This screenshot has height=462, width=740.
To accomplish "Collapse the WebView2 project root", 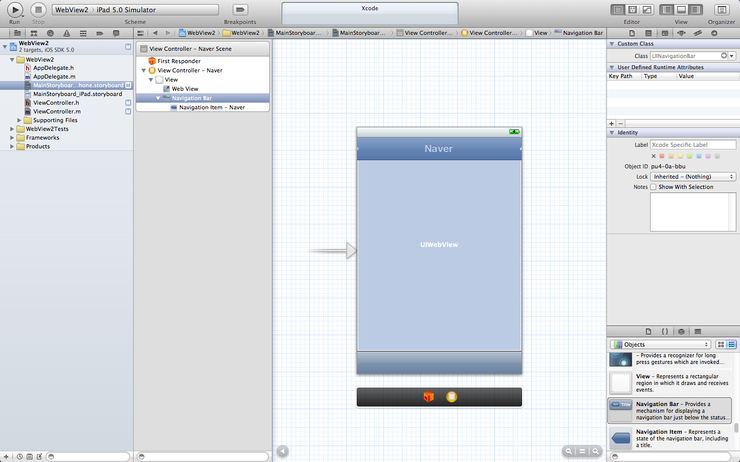I will click(x=5, y=46).
